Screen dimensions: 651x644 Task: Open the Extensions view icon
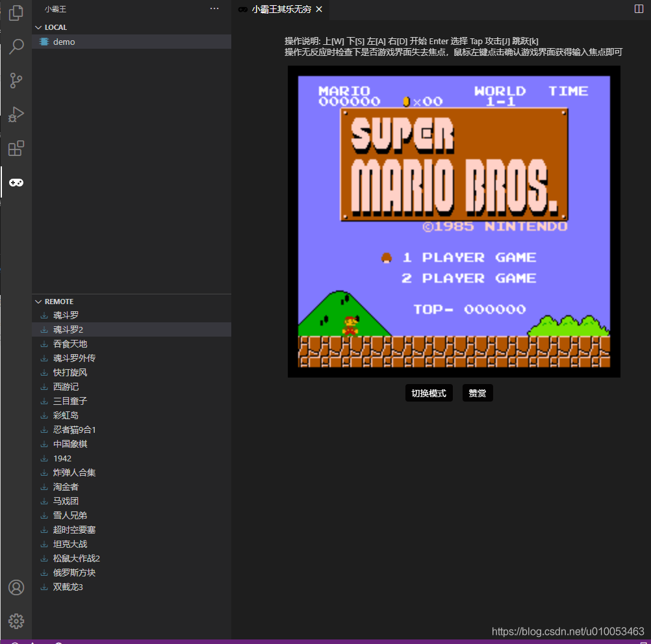coord(16,149)
